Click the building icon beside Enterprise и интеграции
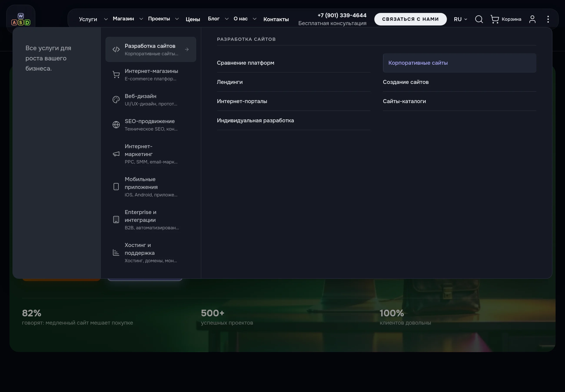565x392 pixels. coord(116,220)
